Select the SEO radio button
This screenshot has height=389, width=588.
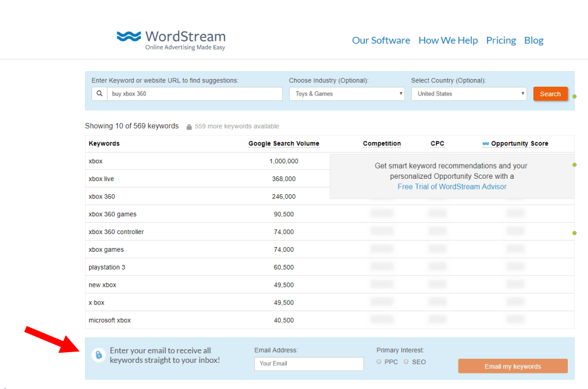click(406, 362)
